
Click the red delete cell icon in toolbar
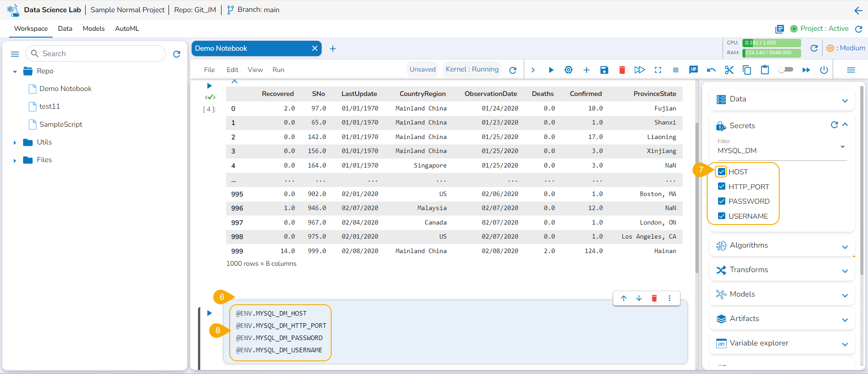(622, 70)
